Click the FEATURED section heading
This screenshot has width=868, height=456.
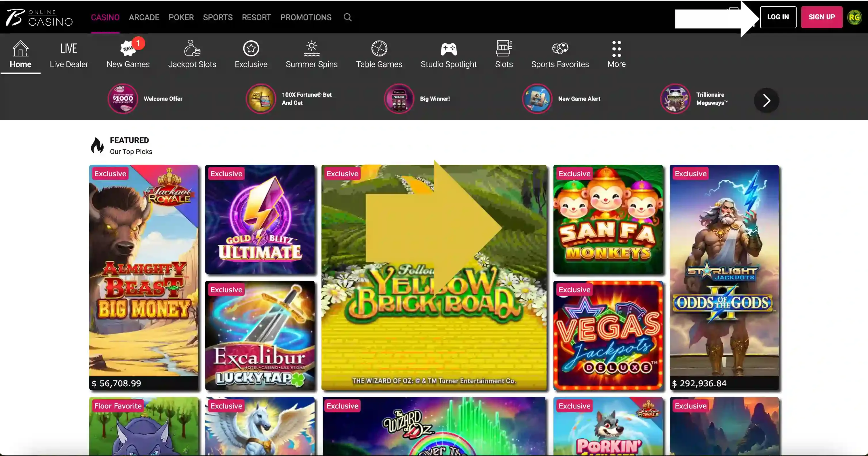(x=130, y=140)
